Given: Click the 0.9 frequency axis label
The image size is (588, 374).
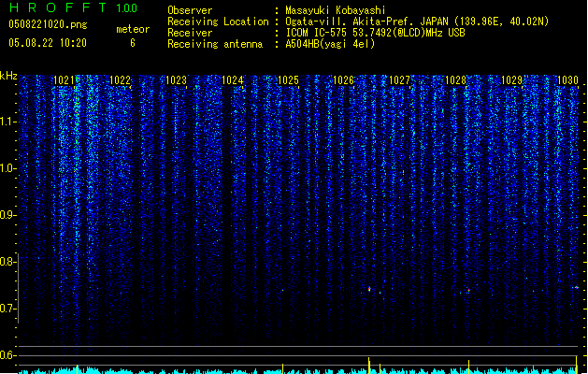Looking at the screenshot, I should (7, 215).
